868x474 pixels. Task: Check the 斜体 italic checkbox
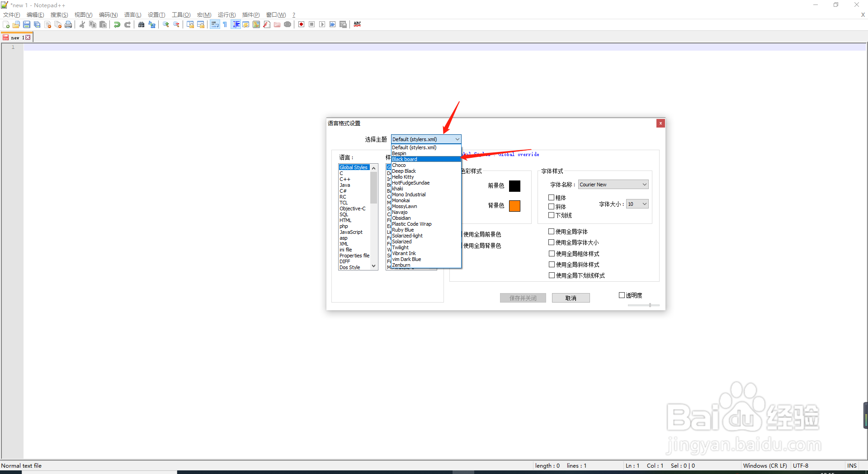(x=552, y=207)
